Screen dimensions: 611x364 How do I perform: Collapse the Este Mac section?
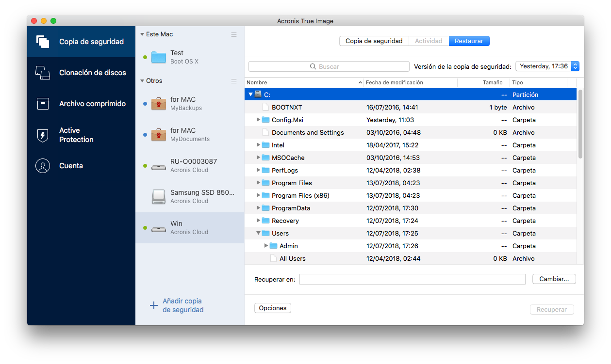pos(142,34)
